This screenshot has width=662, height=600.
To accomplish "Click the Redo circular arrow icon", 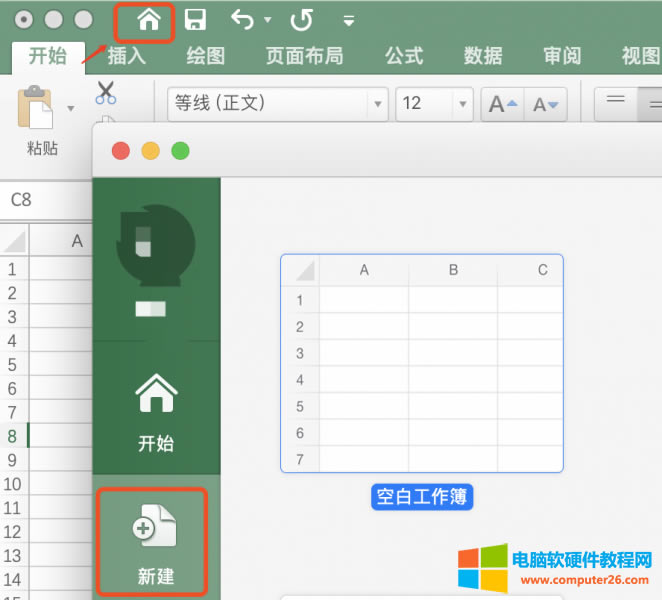I will (x=300, y=20).
